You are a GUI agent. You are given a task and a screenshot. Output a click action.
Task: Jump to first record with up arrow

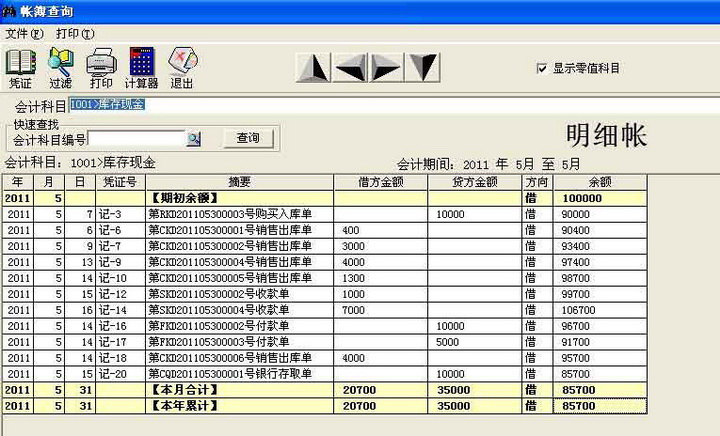click(314, 67)
